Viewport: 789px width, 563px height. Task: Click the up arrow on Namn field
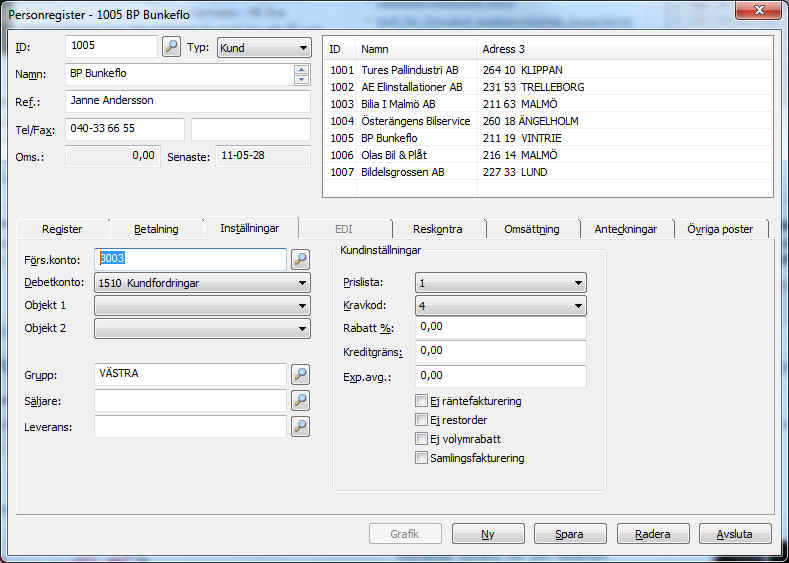(x=301, y=69)
